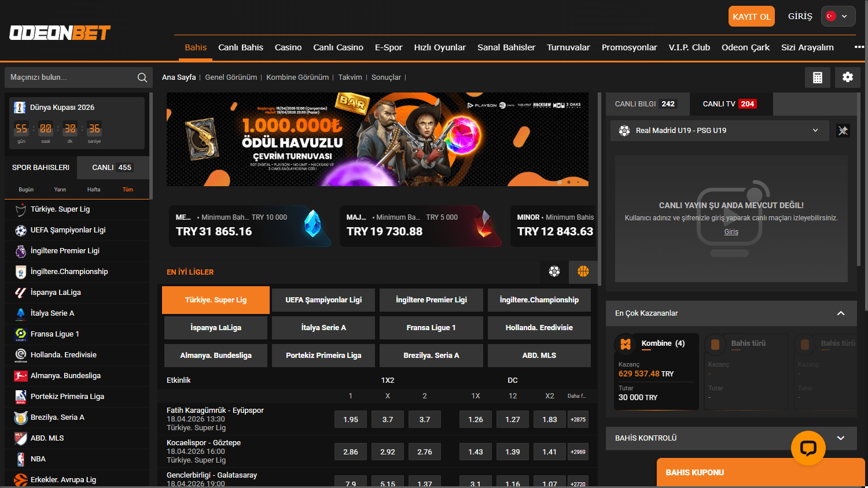This screenshot has width=868, height=488.
Task: Click the İngiltere Championship sidebar icon
Action: pyautogui.click(x=21, y=272)
